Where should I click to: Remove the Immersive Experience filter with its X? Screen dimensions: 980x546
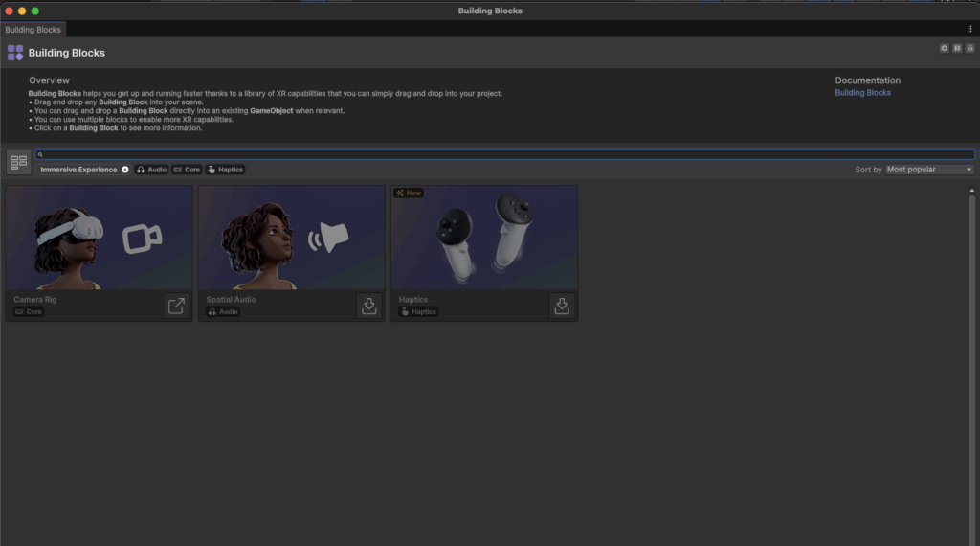125,170
